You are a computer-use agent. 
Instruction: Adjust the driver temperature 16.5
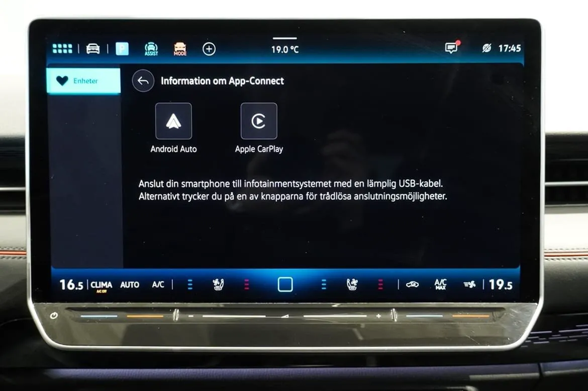pos(71,285)
